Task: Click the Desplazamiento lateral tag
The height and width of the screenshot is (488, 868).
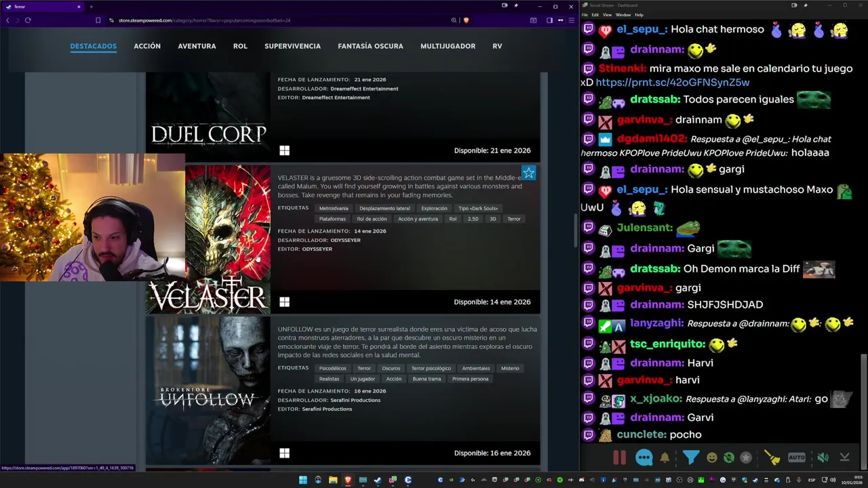Action: [384, 209]
